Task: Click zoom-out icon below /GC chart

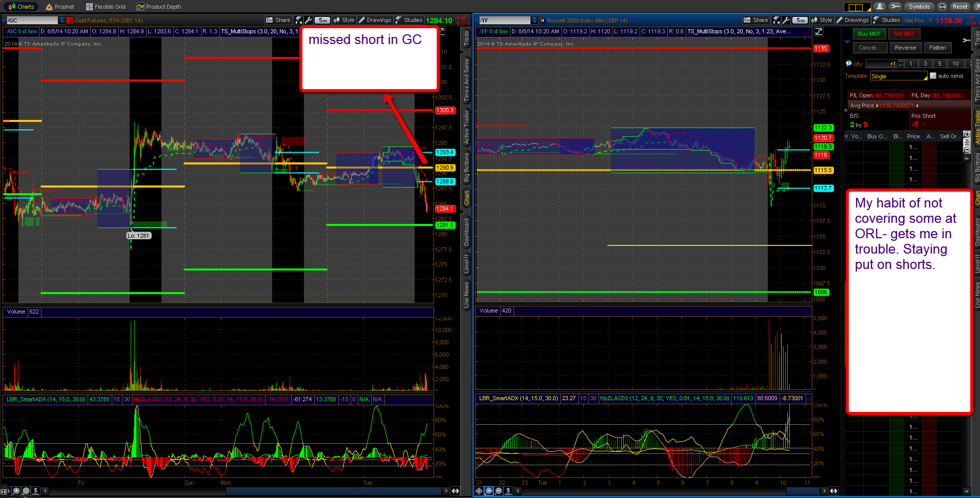Action: coord(26,491)
